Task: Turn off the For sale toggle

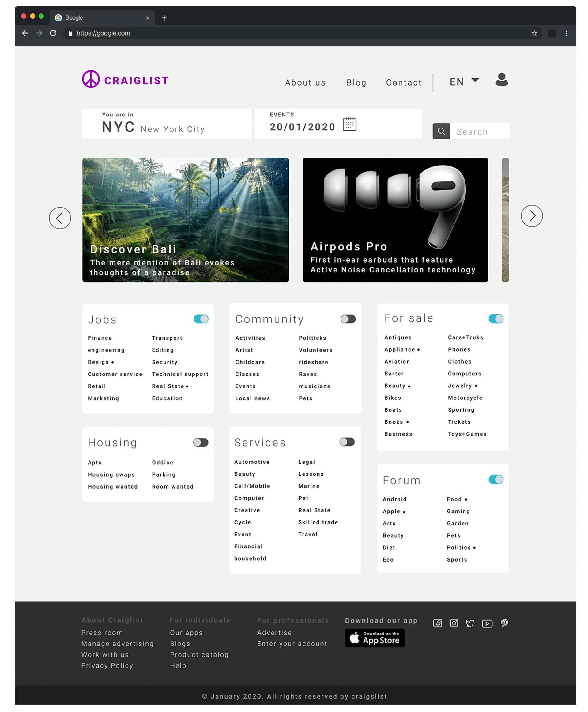Action: pos(496,319)
